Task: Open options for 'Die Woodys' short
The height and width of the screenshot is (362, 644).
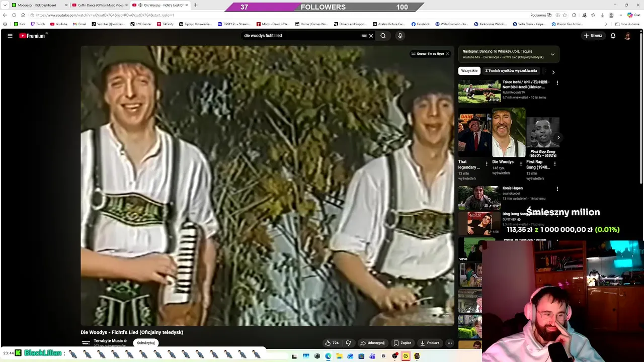Action: click(521, 164)
